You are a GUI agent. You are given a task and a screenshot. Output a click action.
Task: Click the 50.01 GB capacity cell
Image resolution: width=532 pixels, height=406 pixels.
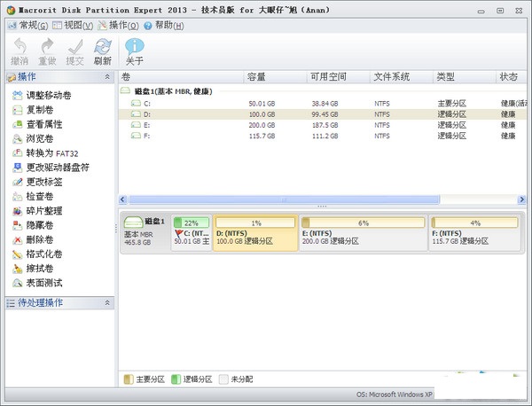point(262,104)
